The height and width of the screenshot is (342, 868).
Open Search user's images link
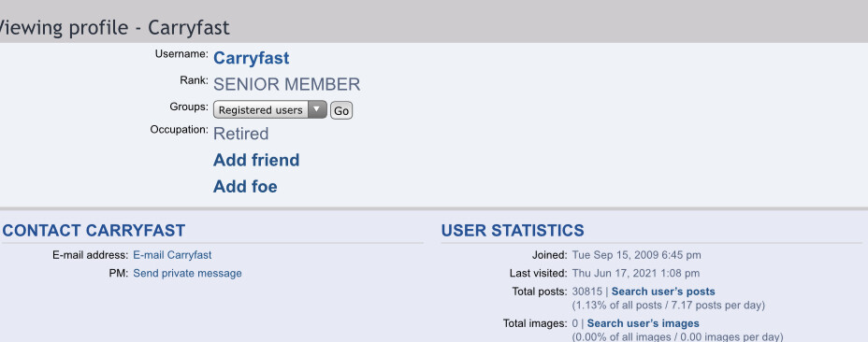pos(644,323)
